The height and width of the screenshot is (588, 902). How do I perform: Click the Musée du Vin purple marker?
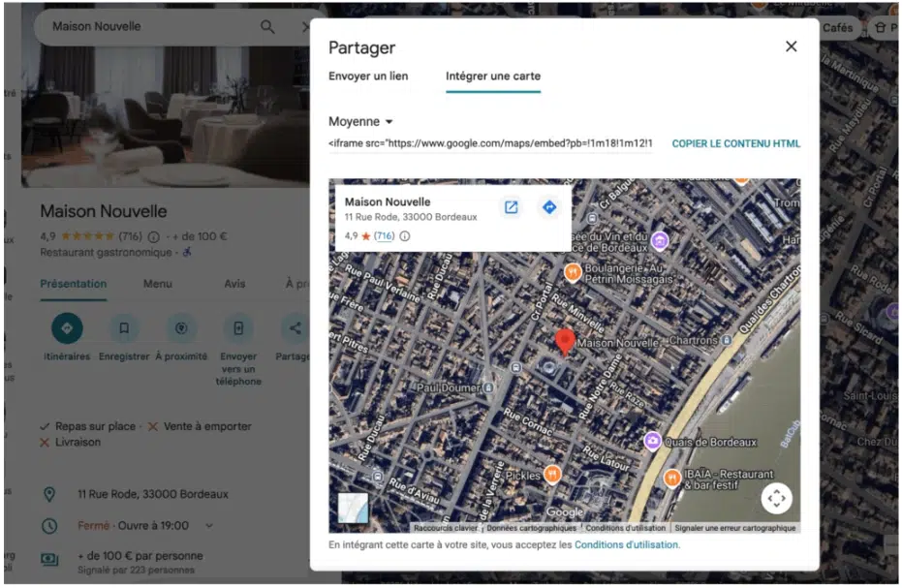[x=660, y=240]
